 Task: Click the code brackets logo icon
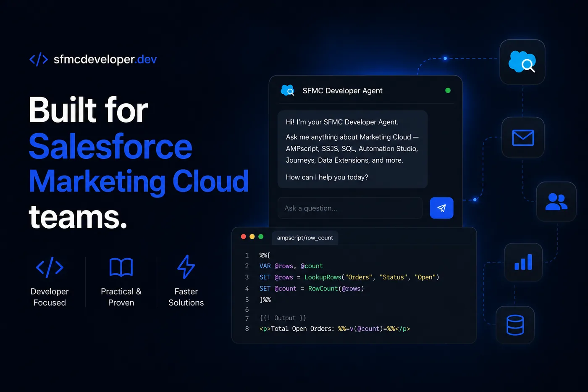39,60
